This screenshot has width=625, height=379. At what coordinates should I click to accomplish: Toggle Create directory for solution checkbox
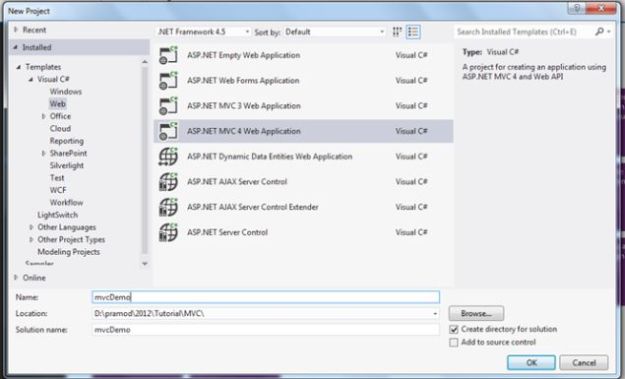tap(454, 330)
